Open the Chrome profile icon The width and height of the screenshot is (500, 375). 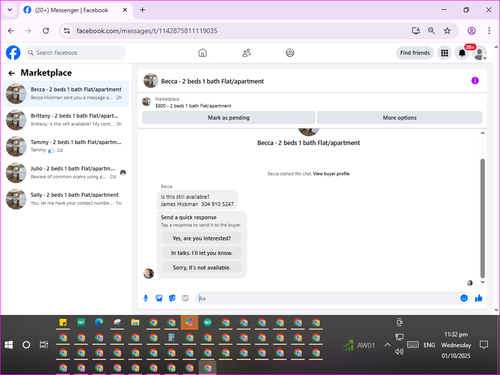click(471, 31)
